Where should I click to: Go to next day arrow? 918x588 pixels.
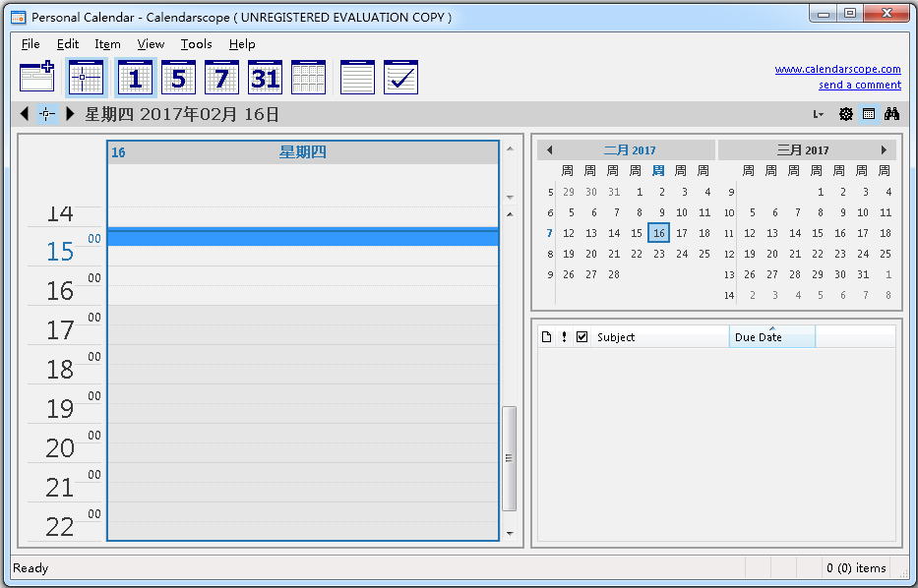coord(70,113)
